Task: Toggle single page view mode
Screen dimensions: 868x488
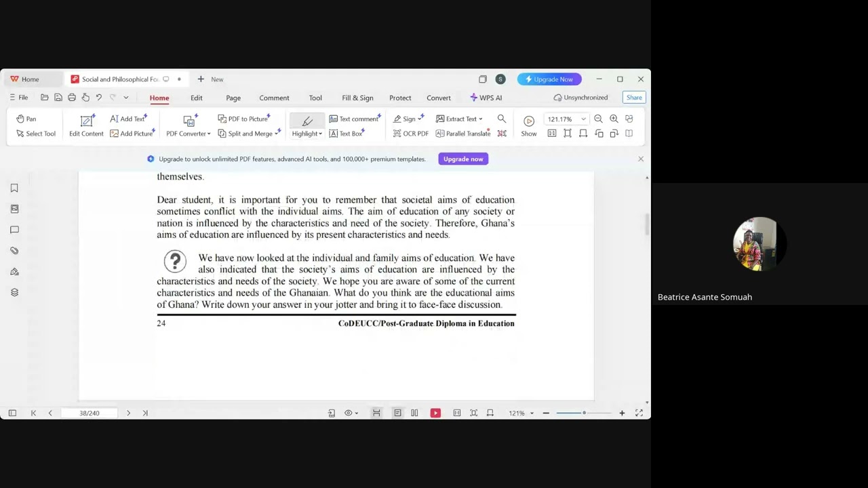Action: pyautogui.click(x=397, y=413)
